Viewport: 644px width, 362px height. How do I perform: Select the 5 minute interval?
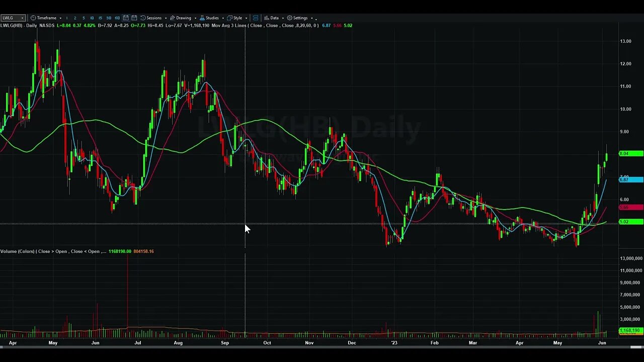[x=84, y=18]
